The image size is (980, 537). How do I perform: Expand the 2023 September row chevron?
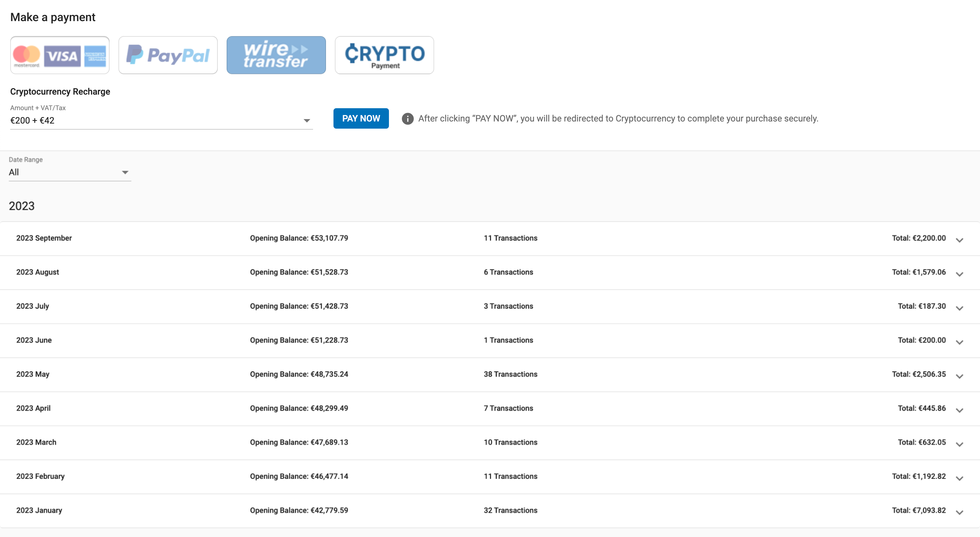pos(960,240)
